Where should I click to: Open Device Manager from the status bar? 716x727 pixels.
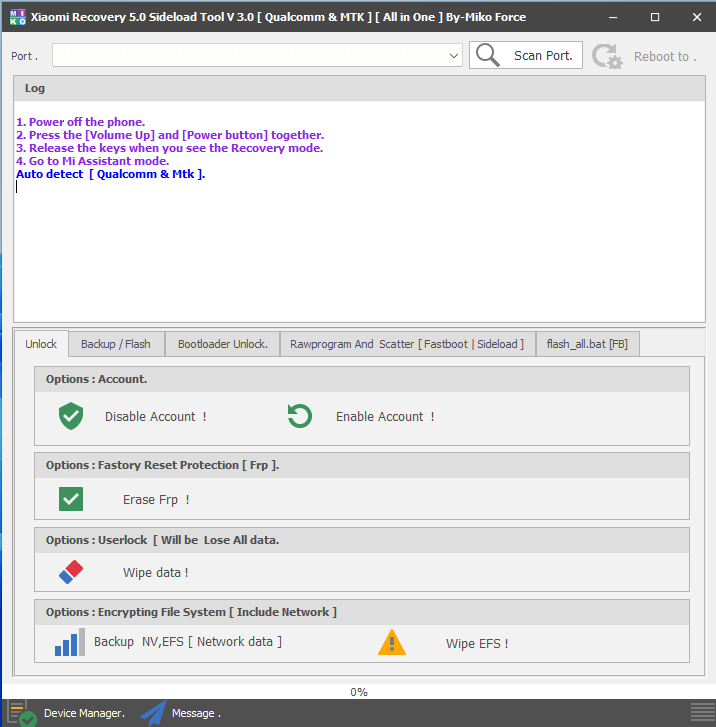coord(84,713)
